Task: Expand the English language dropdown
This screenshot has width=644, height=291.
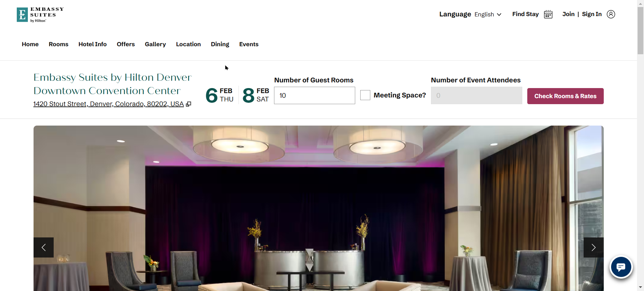Action: click(488, 14)
